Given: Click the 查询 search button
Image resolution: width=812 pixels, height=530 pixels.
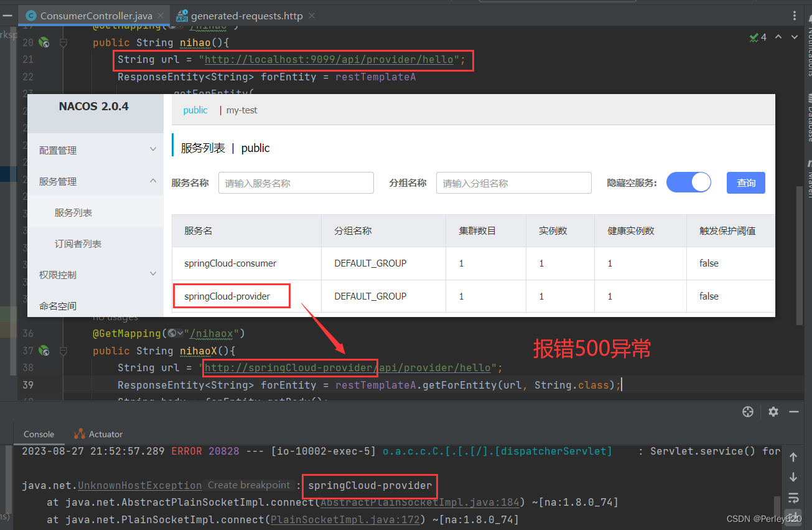Looking at the screenshot, I should click(x=746, y=182).
